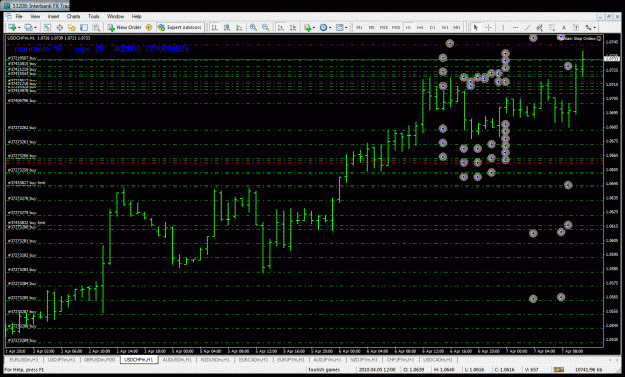The image size is (625, 377).
Task: Zoom in on the chart
Action: tap(253, 27)
